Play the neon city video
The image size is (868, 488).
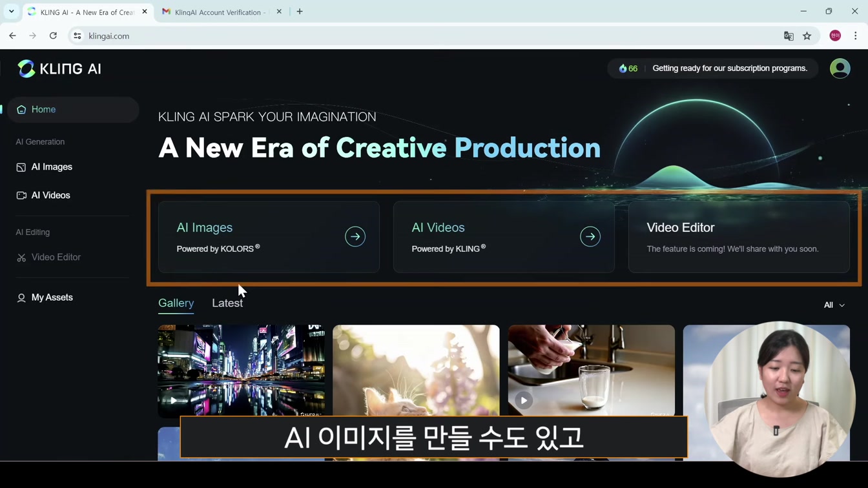click(x=174, y=401)
